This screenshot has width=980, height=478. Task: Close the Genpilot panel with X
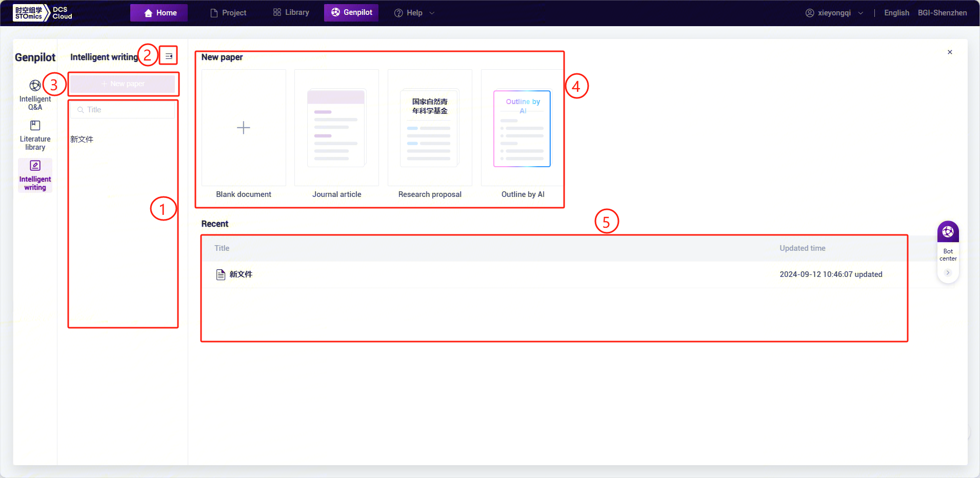950,52
